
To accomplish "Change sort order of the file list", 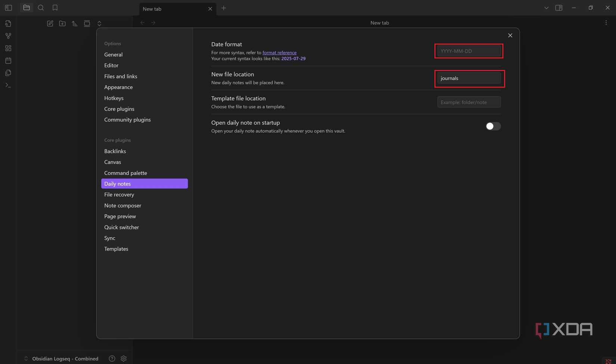I will click(74, 23).
